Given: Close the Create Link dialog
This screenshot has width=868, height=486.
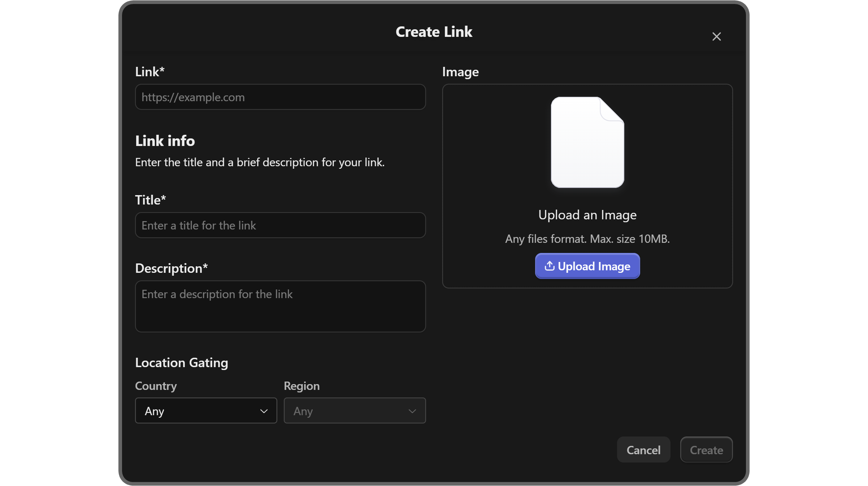Looking at the screenshot, I should pyautogui.click(x=716, y=36).
